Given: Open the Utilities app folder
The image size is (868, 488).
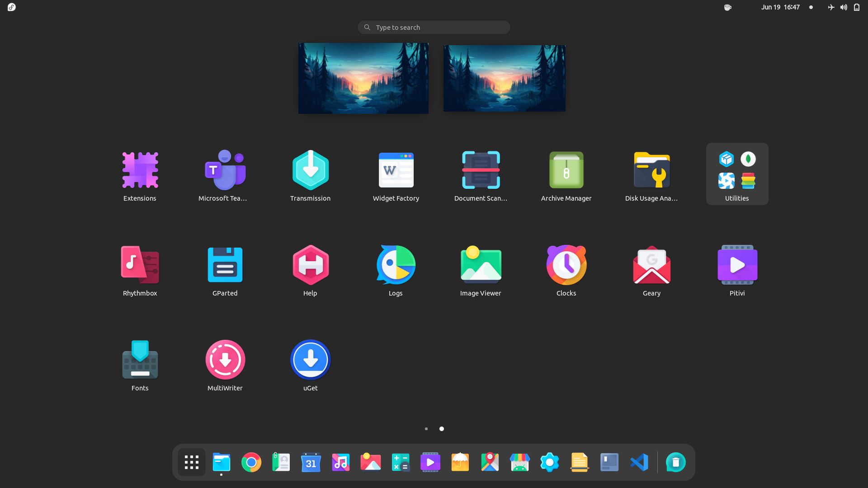Looking at the screenshot, I should click(x=737, y=174).
